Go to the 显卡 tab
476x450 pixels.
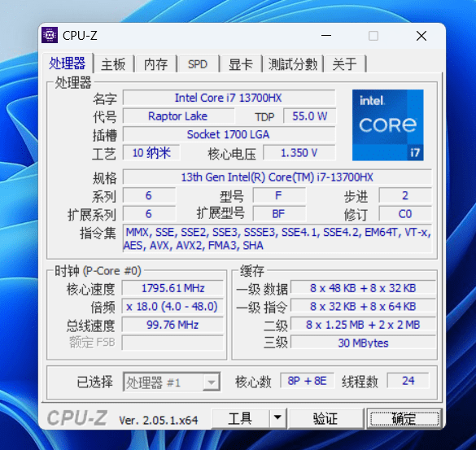pyautogui.click(x=241, y=64)
